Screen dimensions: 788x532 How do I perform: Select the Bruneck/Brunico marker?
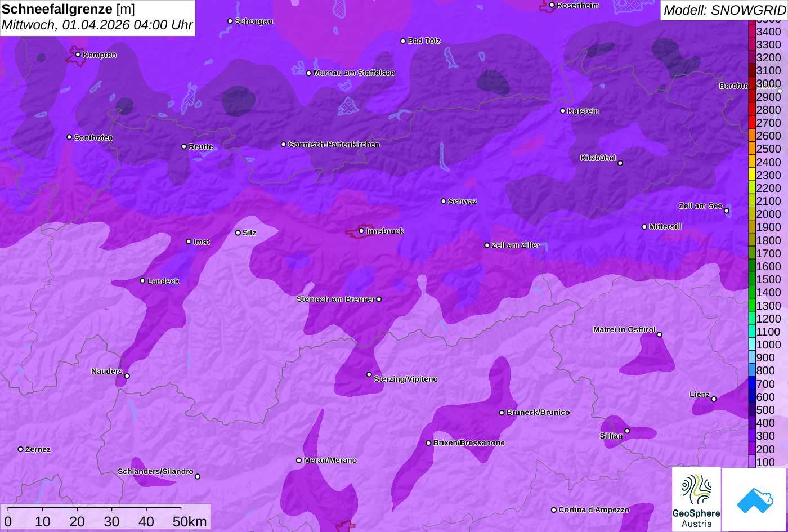point(502,413)
